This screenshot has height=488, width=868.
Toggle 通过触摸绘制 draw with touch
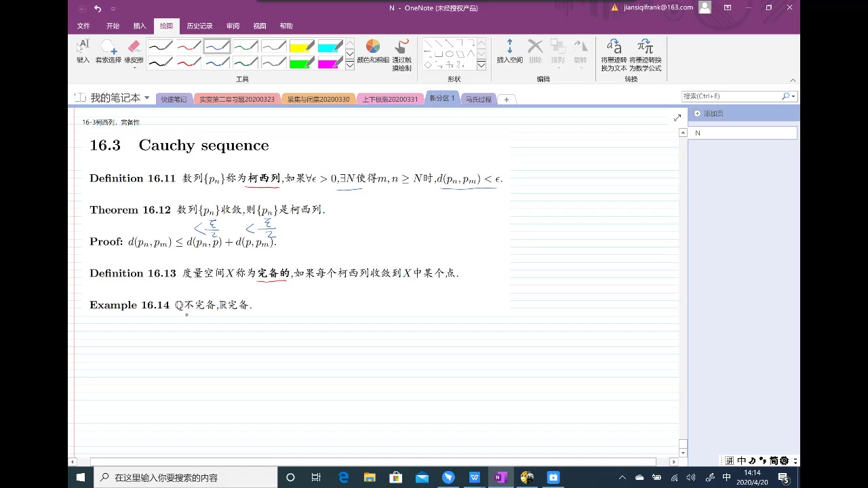(401, 55)
